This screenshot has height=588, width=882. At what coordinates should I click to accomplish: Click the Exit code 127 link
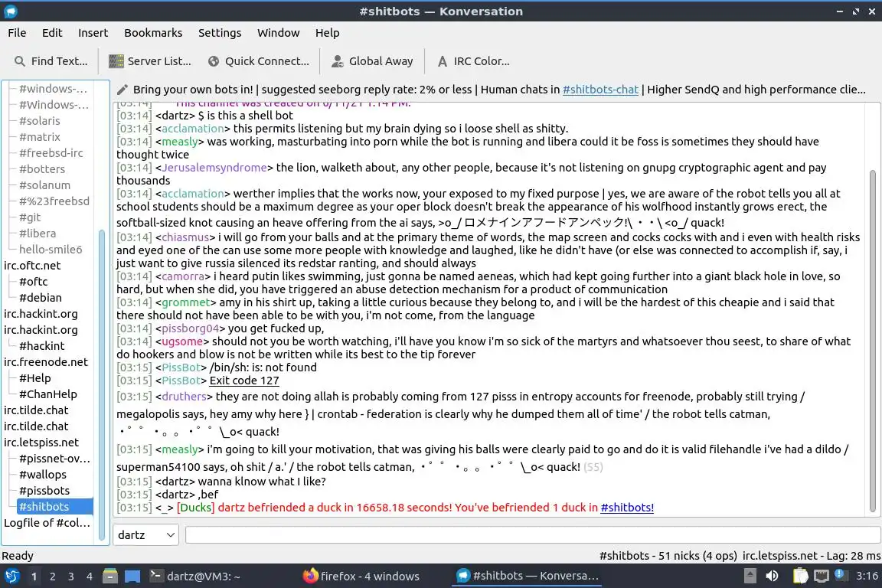click(244, 381)
